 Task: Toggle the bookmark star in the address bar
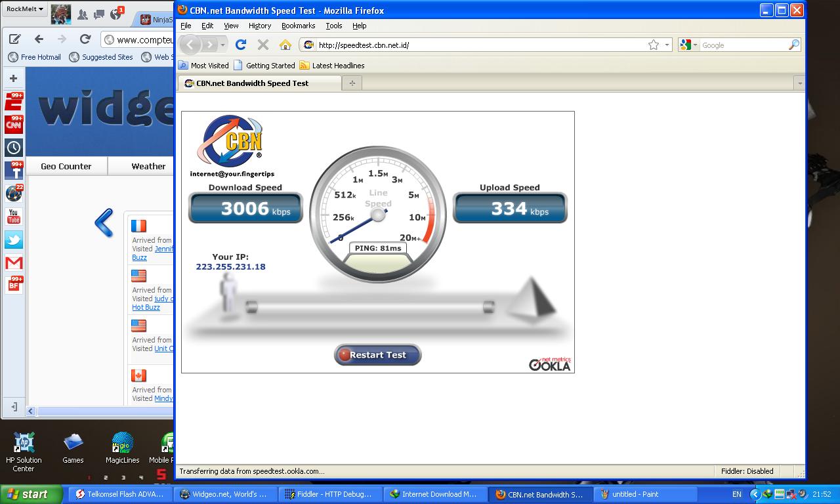[654, 45]
